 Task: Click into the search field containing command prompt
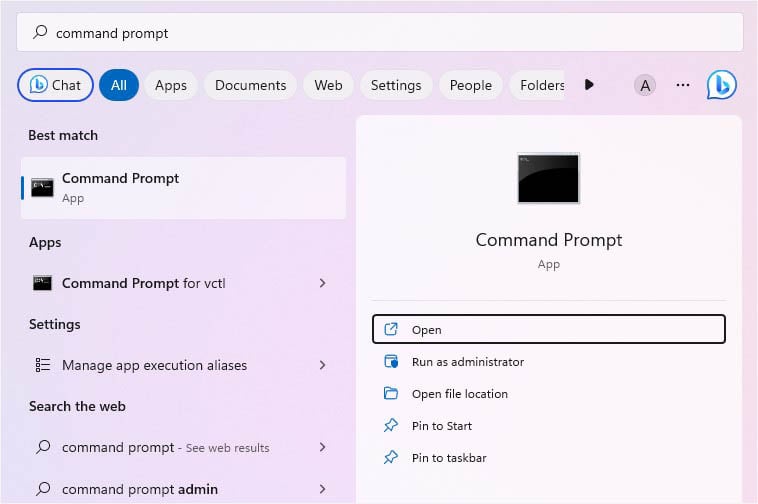[380, 32]
